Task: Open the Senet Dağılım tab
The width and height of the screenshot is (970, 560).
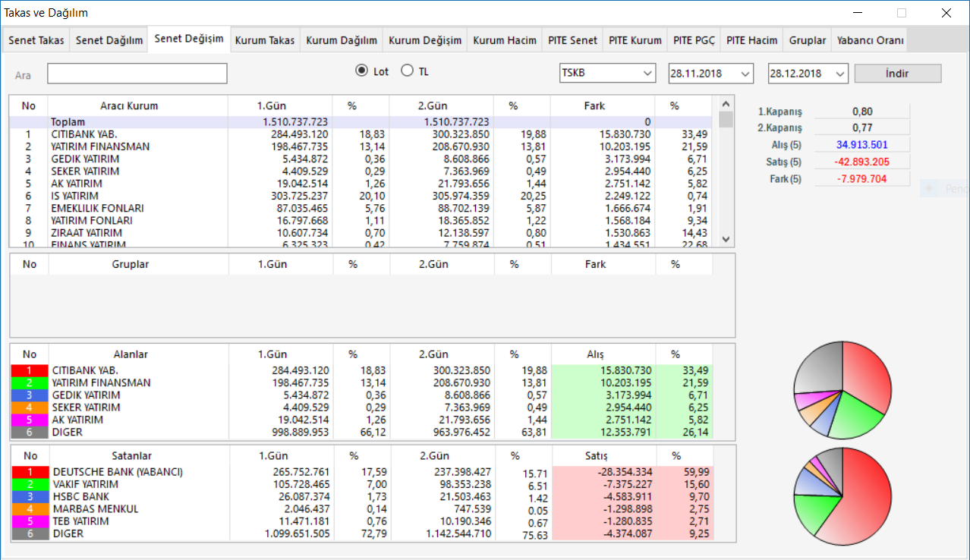Action: (109, 41)
